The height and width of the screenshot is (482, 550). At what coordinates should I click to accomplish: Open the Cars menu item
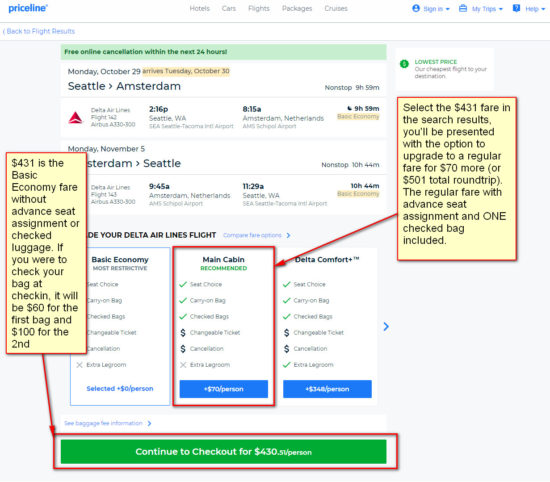(x=229, y=8)
